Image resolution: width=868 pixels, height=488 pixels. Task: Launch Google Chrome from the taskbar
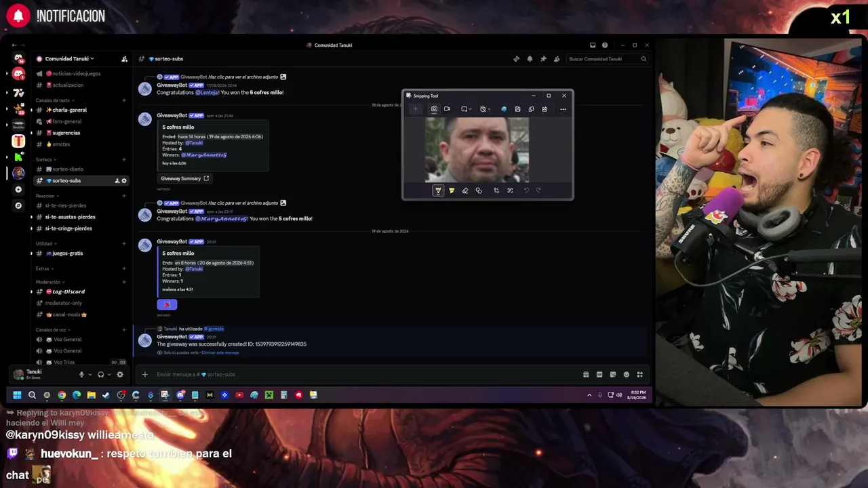(62, 395)
